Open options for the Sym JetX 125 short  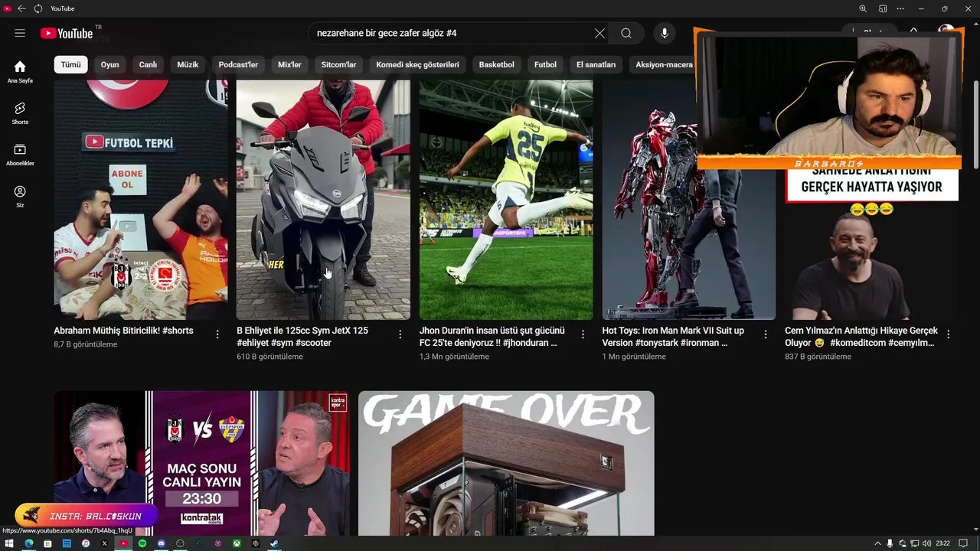(x=400, y=334)
